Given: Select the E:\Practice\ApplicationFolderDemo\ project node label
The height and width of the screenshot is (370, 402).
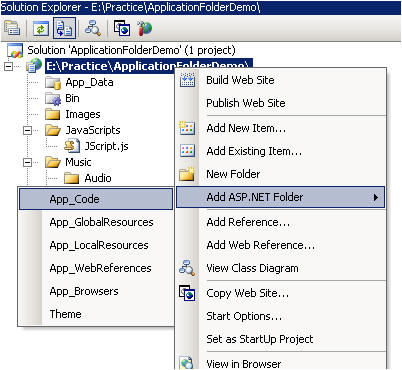Looking at the screenshot, I should [x=149, y=66].
